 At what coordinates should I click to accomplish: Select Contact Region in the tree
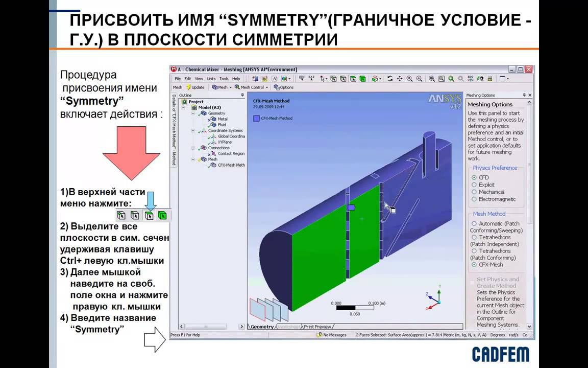pyautogui.click(x=231, y=153)
